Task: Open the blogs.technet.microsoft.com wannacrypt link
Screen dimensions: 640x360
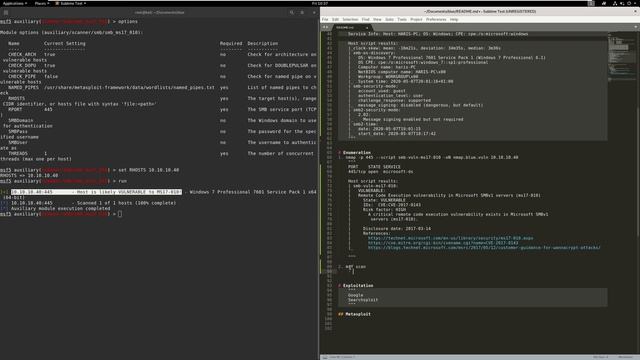Action: tap(484, 248)
